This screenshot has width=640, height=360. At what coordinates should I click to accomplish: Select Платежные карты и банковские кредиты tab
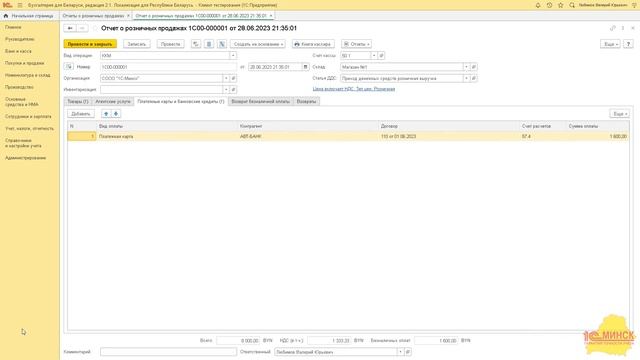click(181, 101)
